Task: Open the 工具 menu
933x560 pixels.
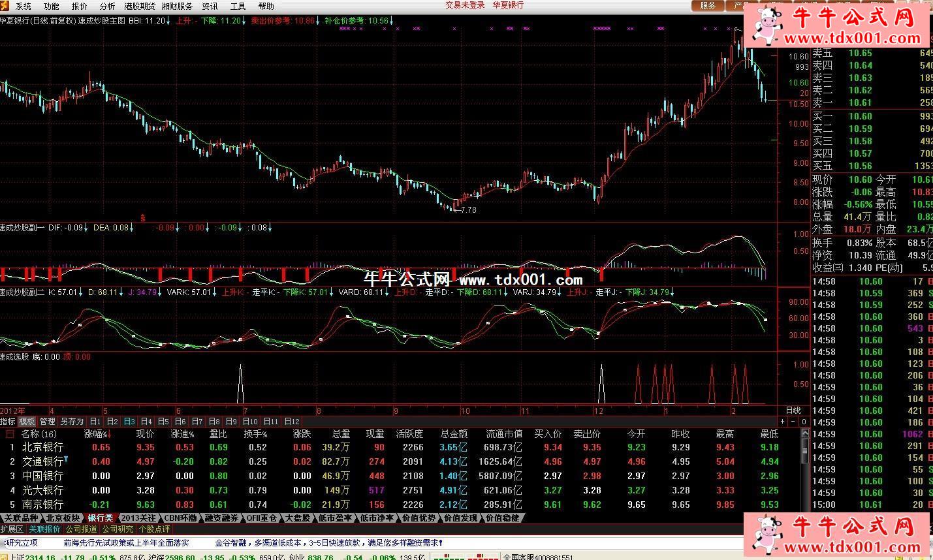Action: (238, 6)
